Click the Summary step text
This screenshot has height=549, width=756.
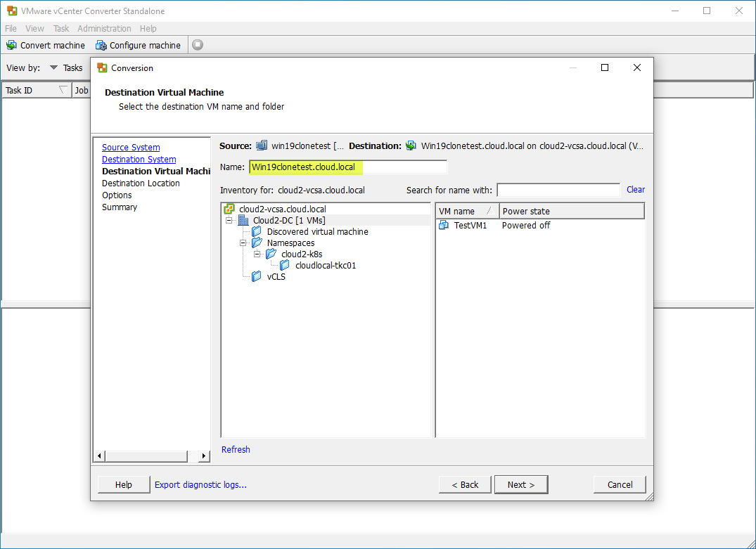click(120, 207)
